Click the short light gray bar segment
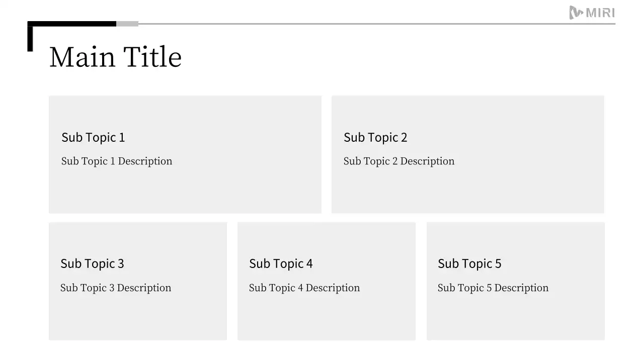The width and height of the screenshot is (644, 362). (127, 24)
